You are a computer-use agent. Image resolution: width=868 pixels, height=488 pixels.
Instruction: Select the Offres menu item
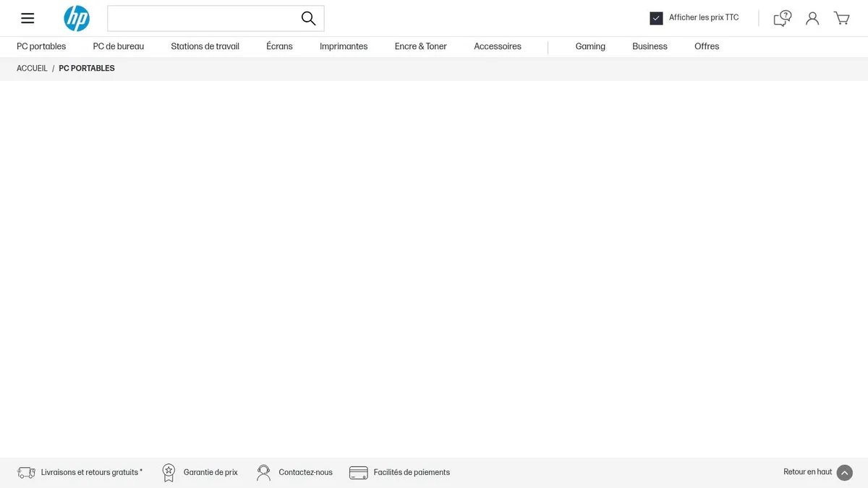707,46
